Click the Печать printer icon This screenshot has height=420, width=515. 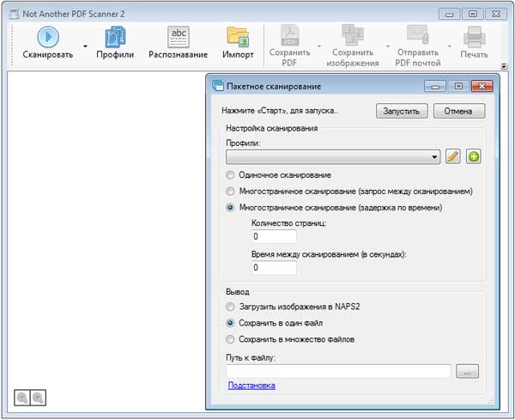[475, 37]
